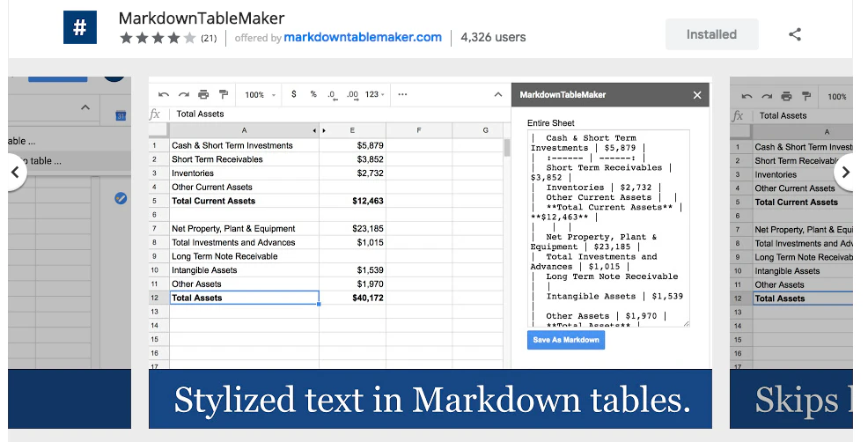Click Long Term Note Receivable cell
The width and height of the screenshot is (868, 442).
point(244,256)
